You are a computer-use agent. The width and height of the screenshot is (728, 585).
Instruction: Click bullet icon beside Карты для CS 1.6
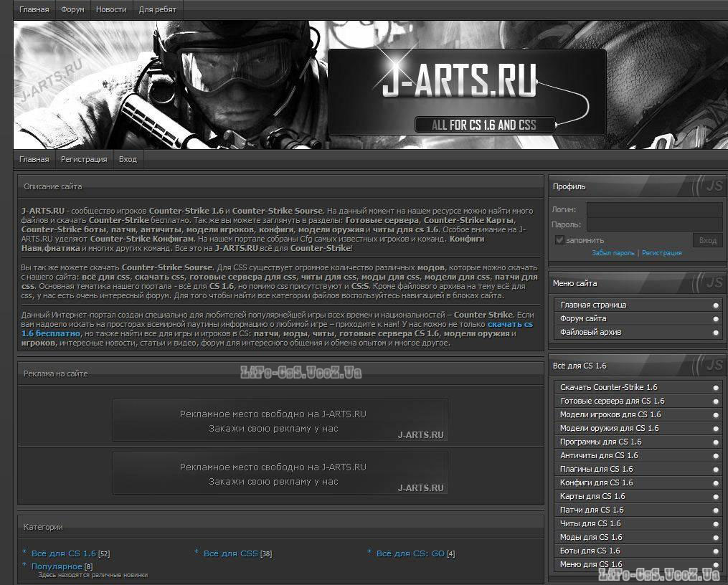(716, 497)
